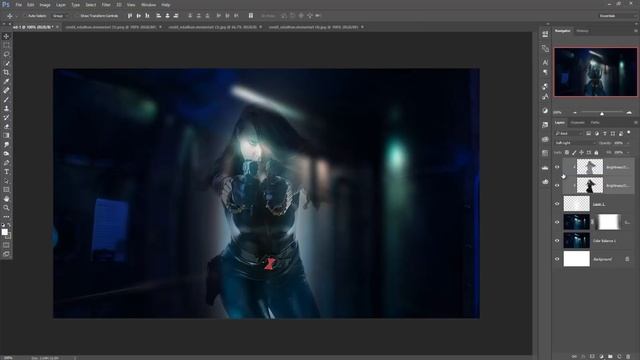Image resolution: width=640 pixels, height=360 pixels.
Task: Hide the Background layer
Action: (x=557, y=259)
